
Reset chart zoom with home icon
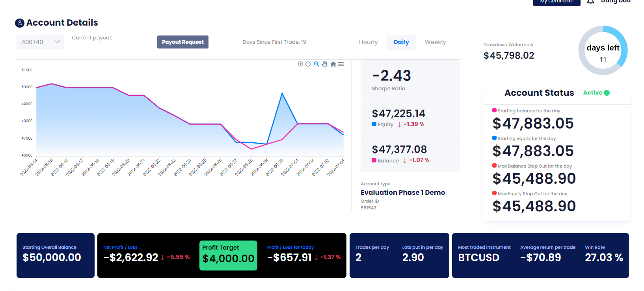pos(333,64)
